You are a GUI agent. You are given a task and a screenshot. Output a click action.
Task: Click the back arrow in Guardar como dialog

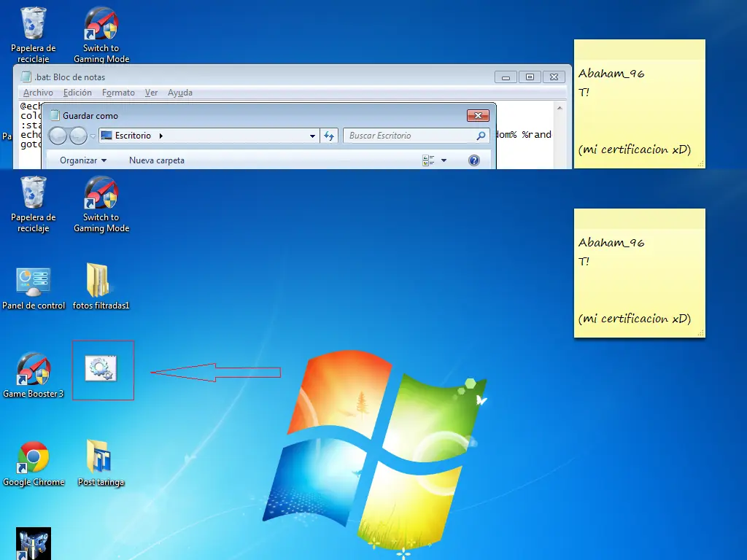click(58, 136)
